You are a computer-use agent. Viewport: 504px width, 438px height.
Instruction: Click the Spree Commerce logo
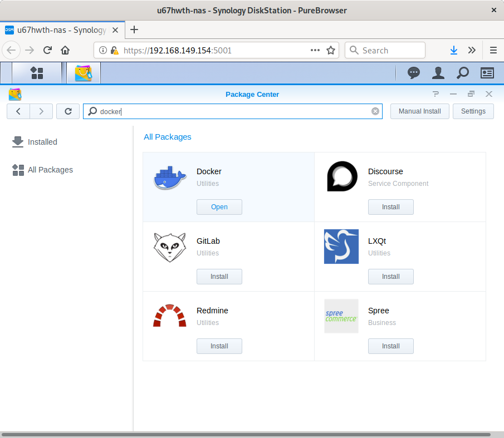(341, 316)
